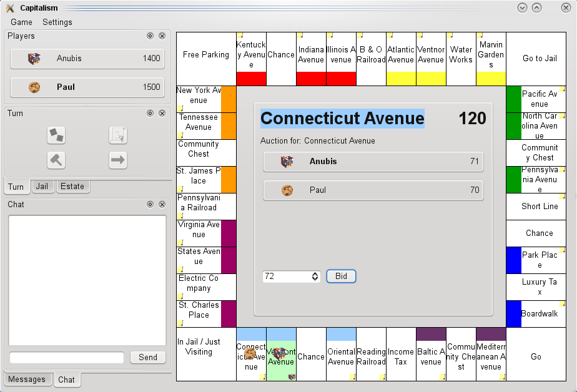This screenshot has height=392, width=577.
Task: Click the Capitalism app icon in the title bar
Action: click(x=10, y=7)
